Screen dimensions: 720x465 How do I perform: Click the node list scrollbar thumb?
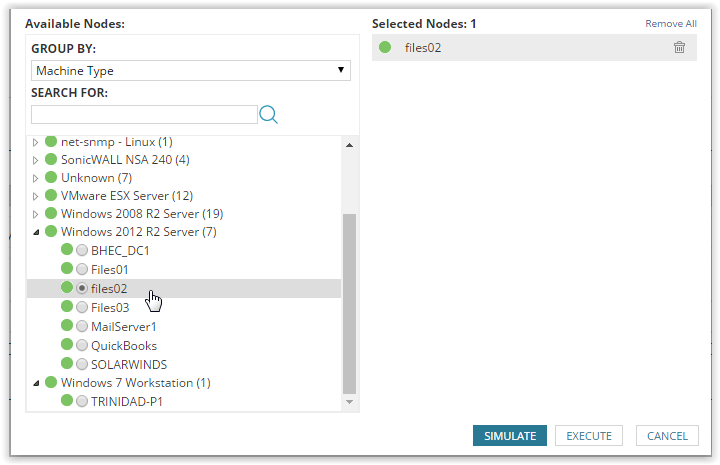349,303
